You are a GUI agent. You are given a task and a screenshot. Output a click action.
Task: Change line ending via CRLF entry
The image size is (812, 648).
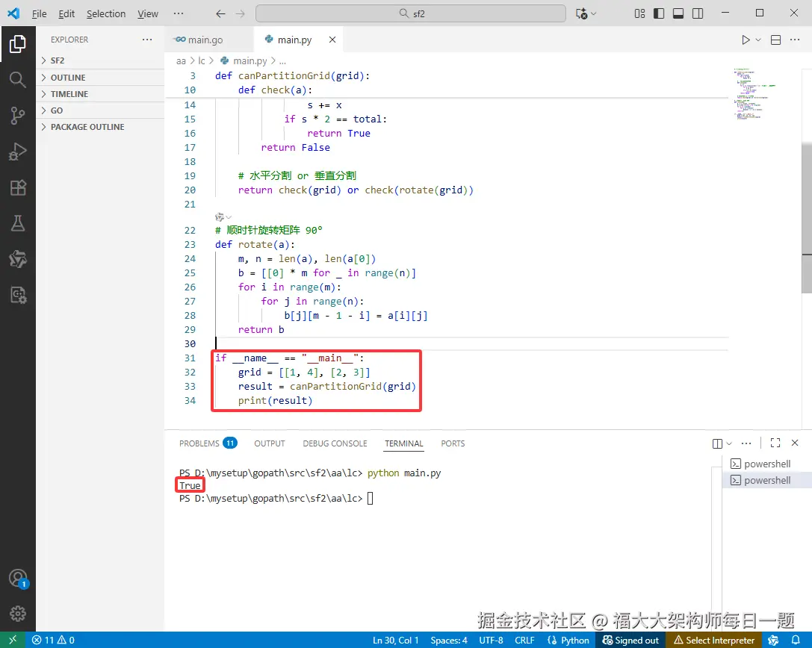pos(524,641)
